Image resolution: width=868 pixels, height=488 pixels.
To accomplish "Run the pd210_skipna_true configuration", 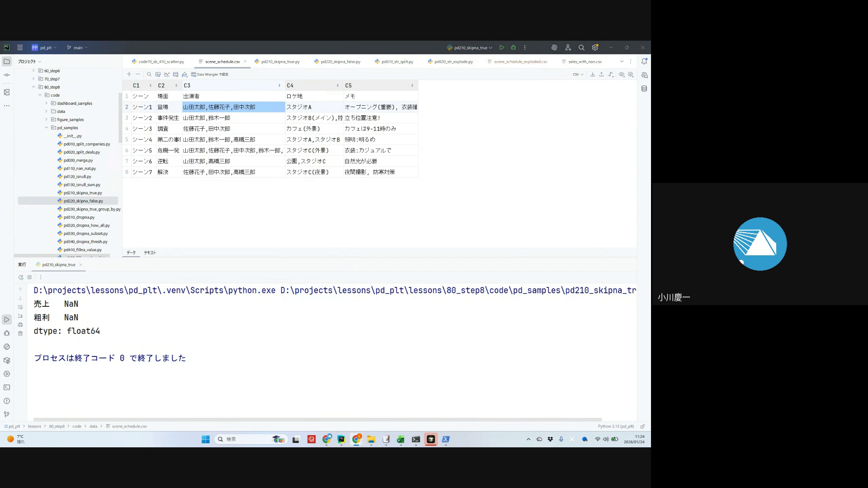I will (502, 47).
